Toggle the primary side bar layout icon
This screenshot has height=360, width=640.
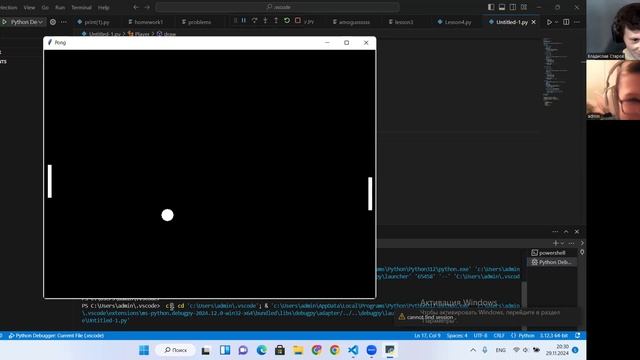491,7
